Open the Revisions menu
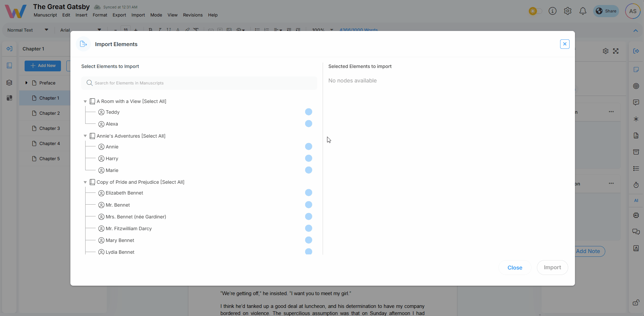The width and height of the screenshot is (644, 316). click(x=193, y=15)
